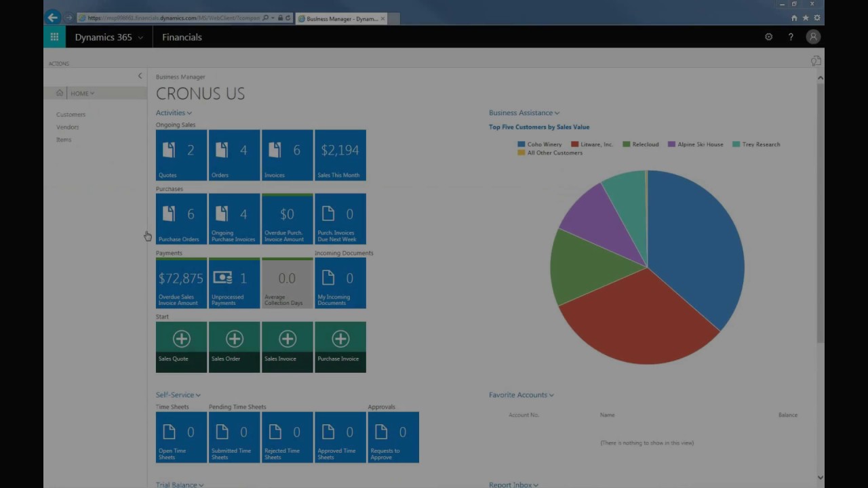Open the help question mark icon
868x488 pixels.
(791, 37)
